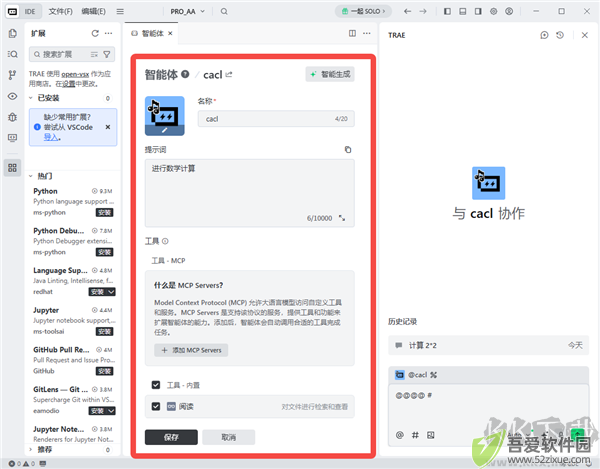Open extensions panel more actions ellipsis
The width and height of the screenshot is (600, 469).
(x=109, y=33)
